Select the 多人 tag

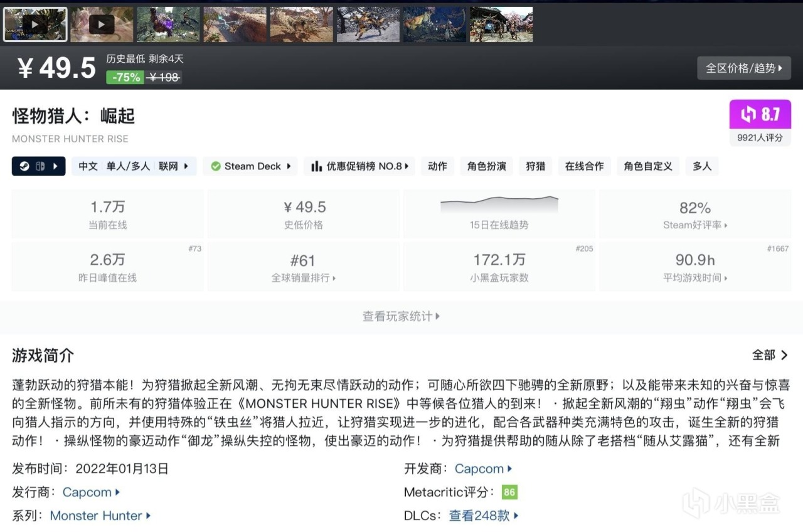[x=702, y=166]
